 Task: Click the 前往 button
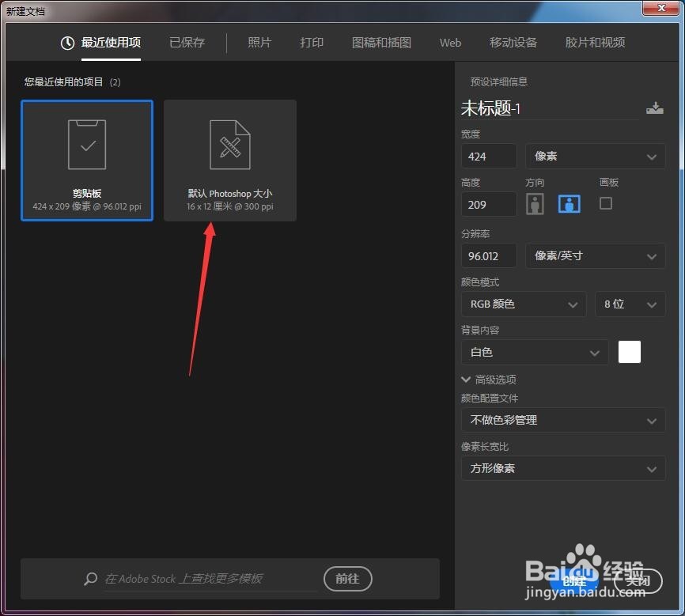point(347,578)
